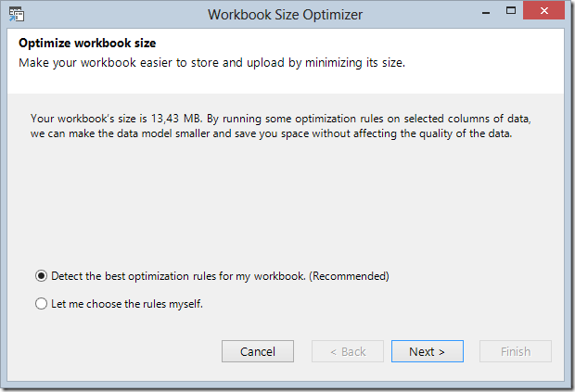Click the Let me choose the rules myself label
The width and height of the screenshot is (575, 392).
point(127,304)
